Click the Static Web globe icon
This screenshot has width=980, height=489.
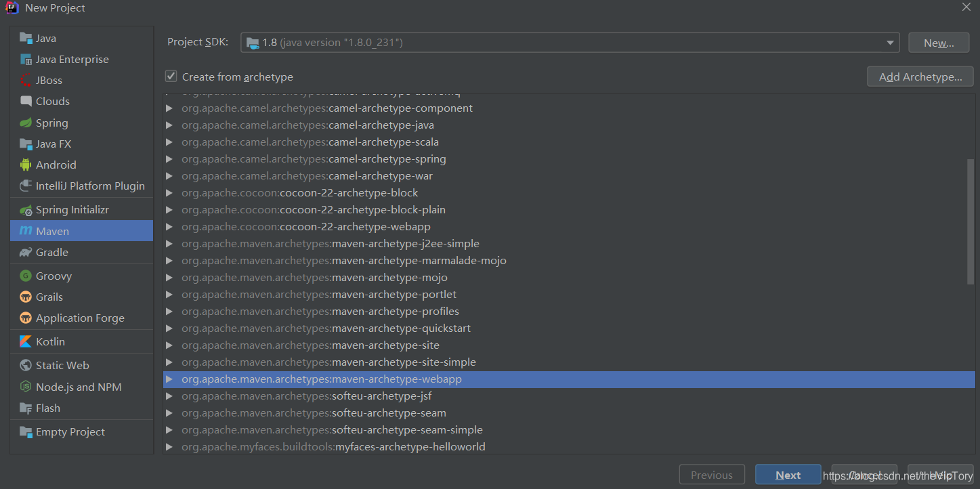coord(26,365)
